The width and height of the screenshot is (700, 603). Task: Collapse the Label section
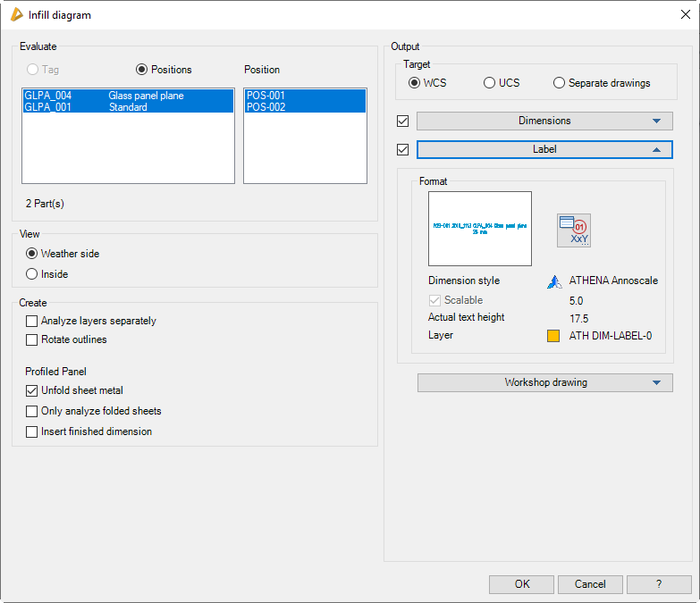[544, 149]
